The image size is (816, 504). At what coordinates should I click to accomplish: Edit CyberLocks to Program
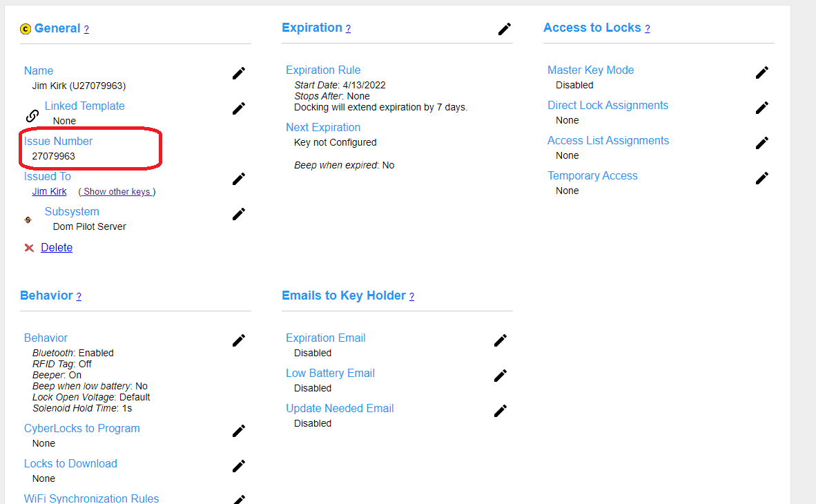click(x=239, y=431)
